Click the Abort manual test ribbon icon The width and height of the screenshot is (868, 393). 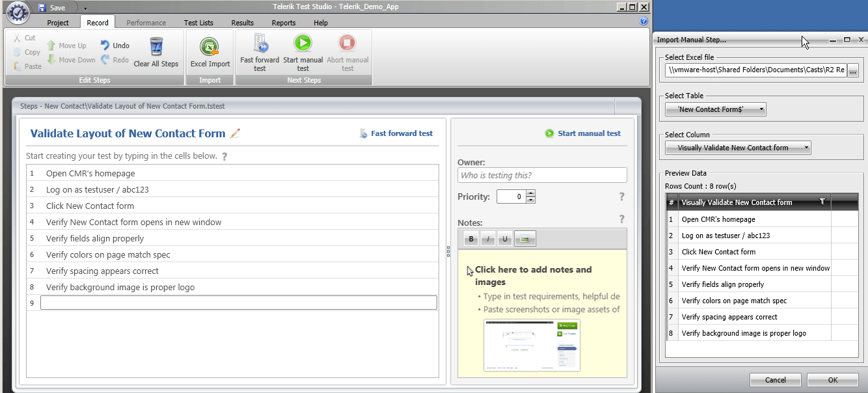347,43
